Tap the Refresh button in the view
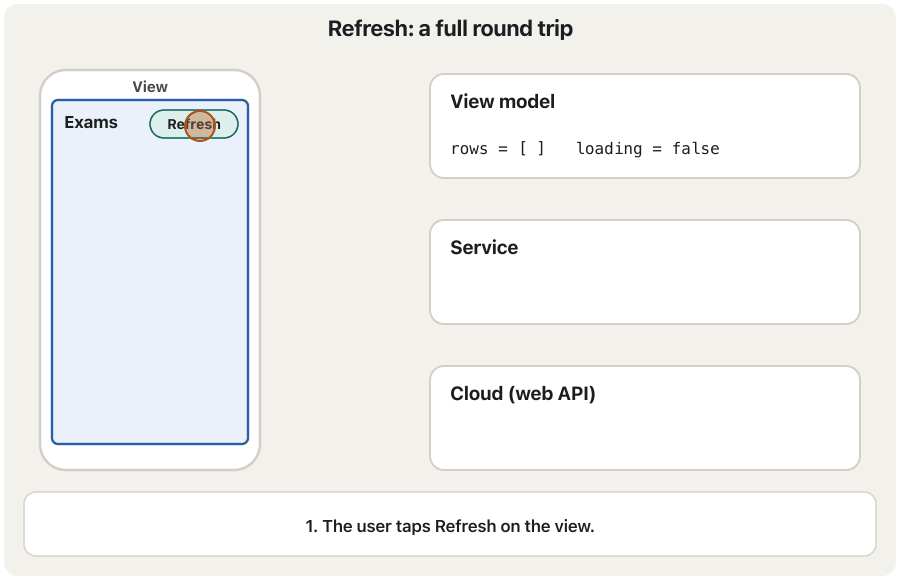 coord(194,124)
